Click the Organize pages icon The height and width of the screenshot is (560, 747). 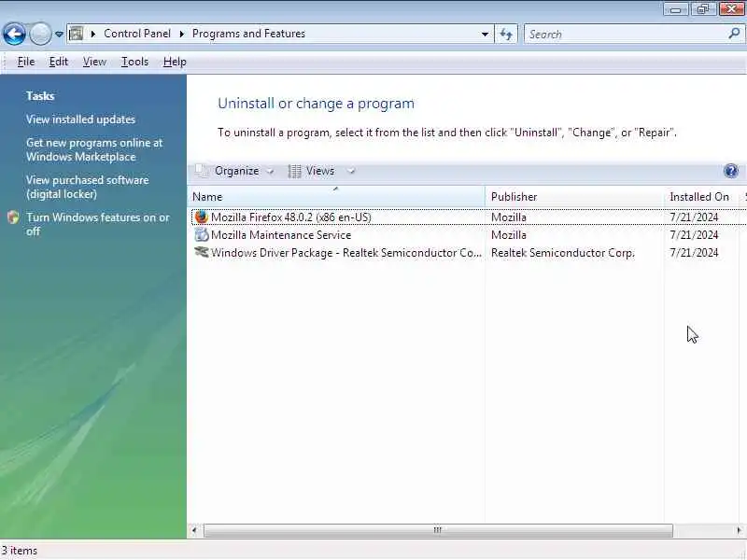pyautogui.click(x=201, y=171)
